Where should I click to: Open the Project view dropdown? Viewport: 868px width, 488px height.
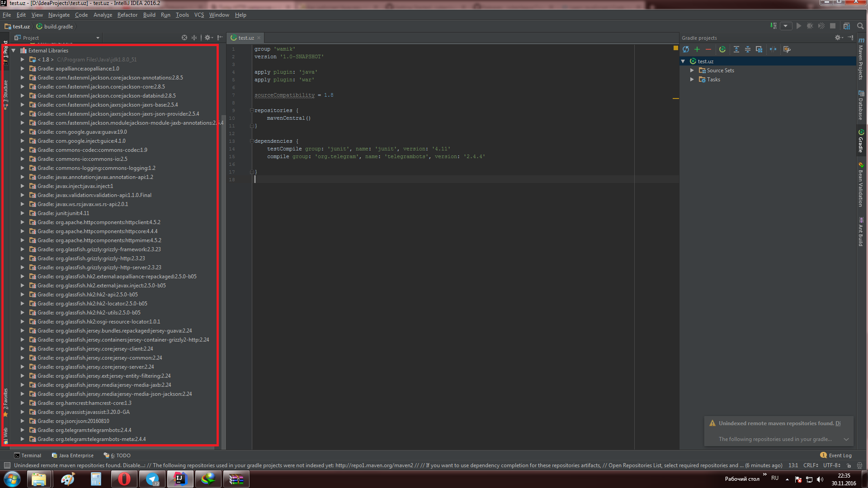pos(98,38)
